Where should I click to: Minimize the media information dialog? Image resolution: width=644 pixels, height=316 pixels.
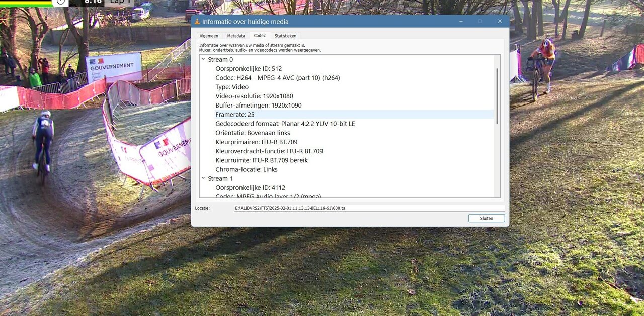[460, 21]
